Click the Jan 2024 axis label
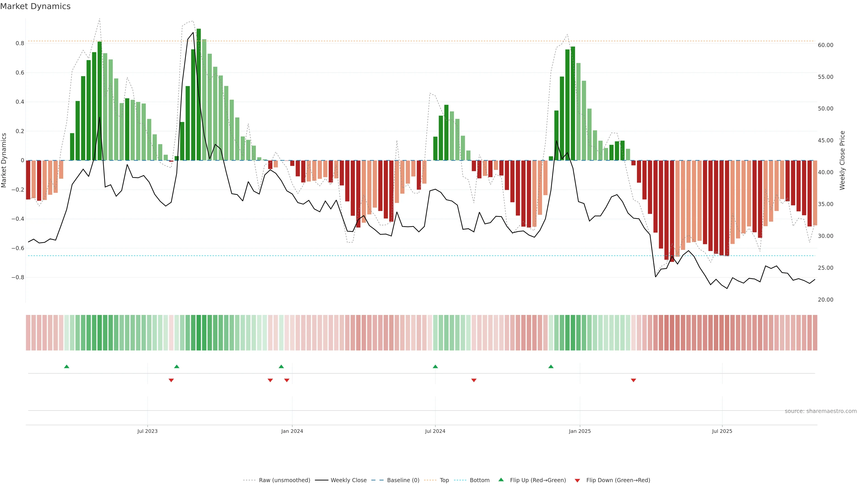 292,431
